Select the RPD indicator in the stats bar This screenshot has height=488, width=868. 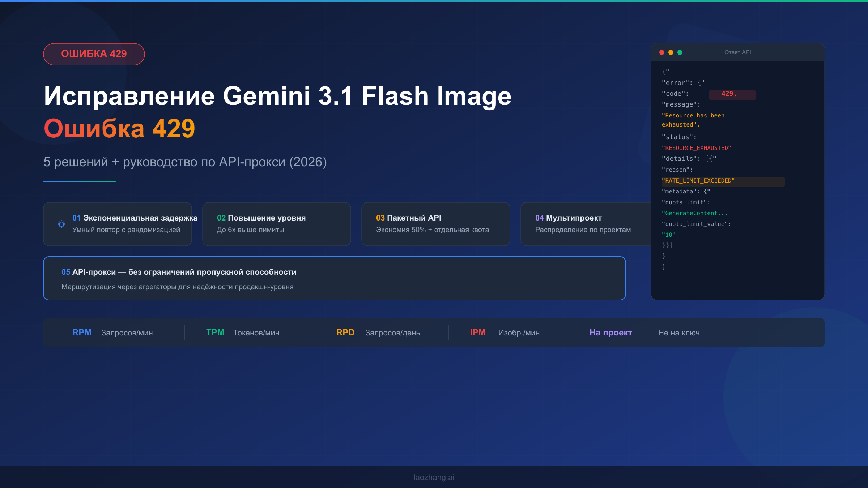point(346,333)
